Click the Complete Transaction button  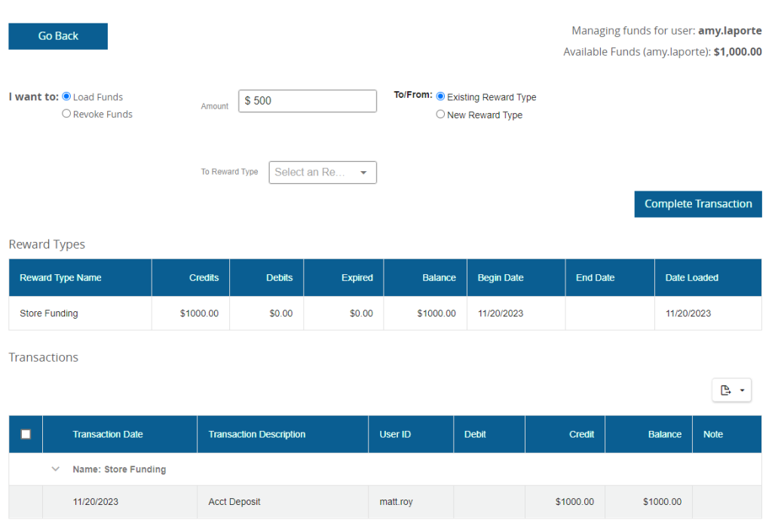pyautogui.click(x=697, y=204)
